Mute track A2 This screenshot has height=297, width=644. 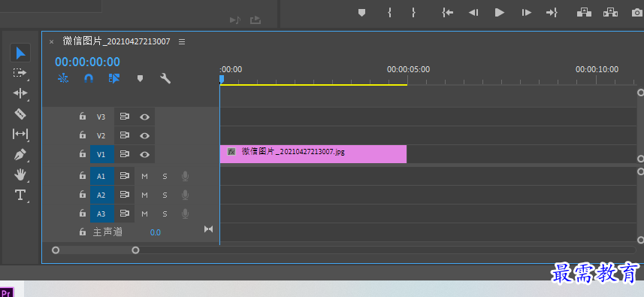144,195
